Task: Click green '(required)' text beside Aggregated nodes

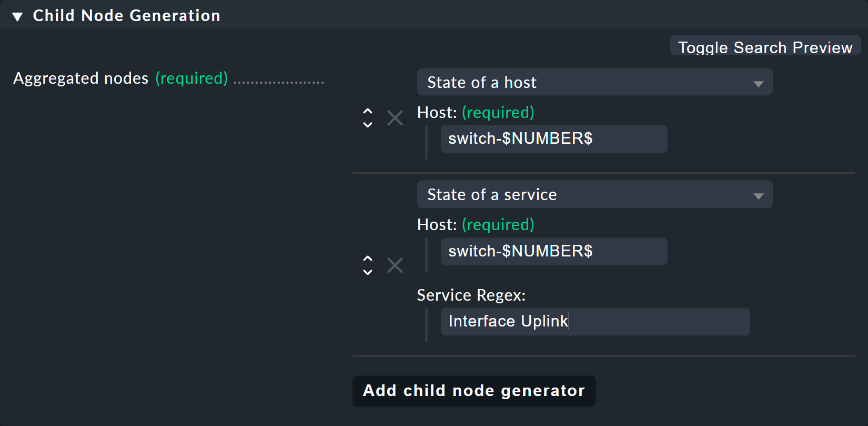Action: pyautogui.click(x=191, y=78)
